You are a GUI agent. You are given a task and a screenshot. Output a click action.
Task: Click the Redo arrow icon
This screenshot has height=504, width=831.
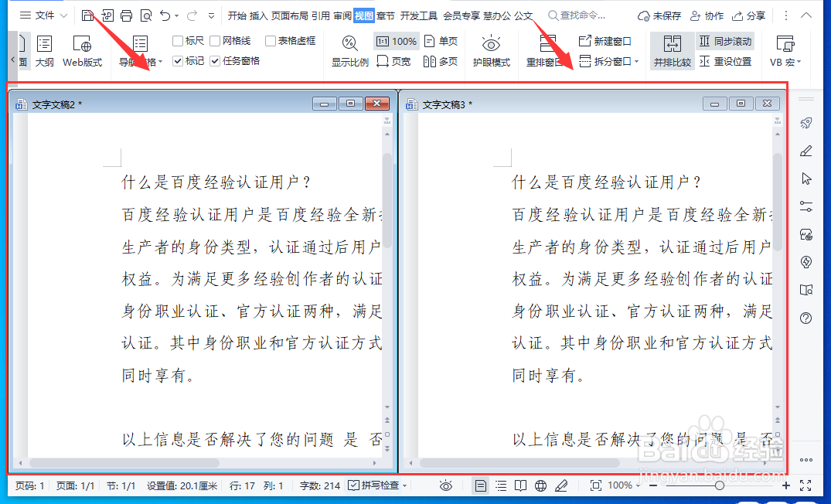(192, 15)
